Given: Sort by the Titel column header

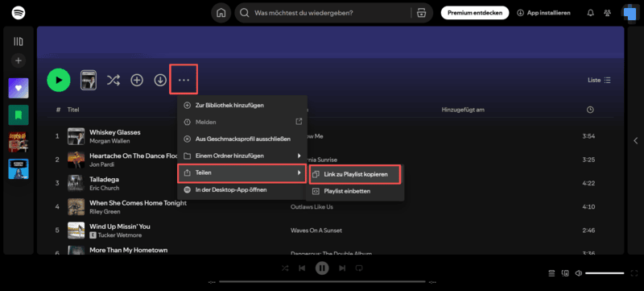Looking at the screenshot, I should click(x=73, y=110).
